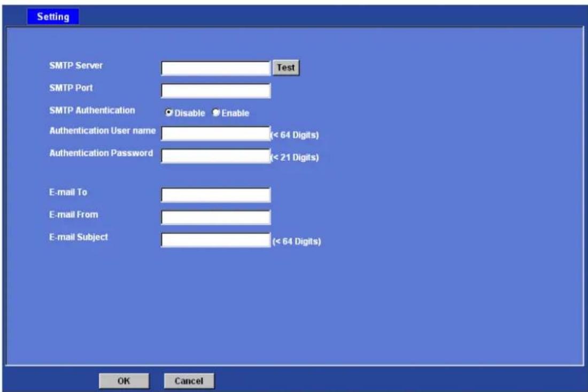The width and height of the screenshot is (588, 392).
Task: Click the "(< 21 Digits)" hint text
Action: point(295,158)
